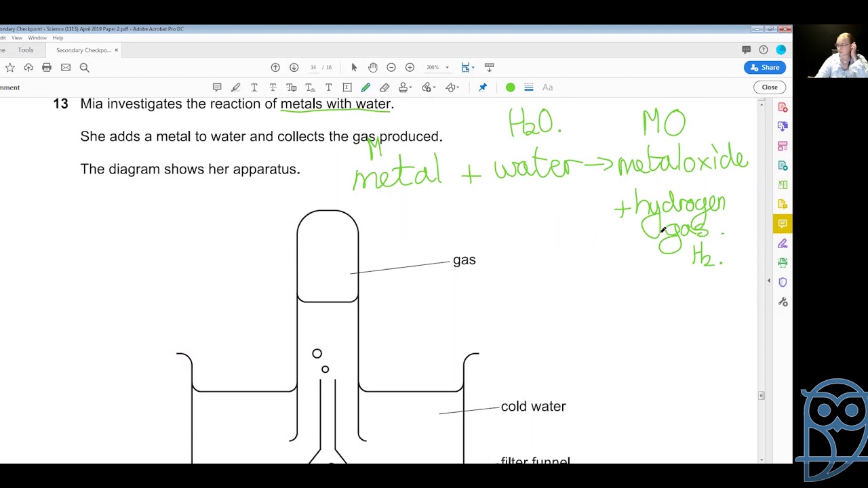The image size is (868, 488).
Task: Open the Send for Review sidebar tool
Action: click(783, 165)
